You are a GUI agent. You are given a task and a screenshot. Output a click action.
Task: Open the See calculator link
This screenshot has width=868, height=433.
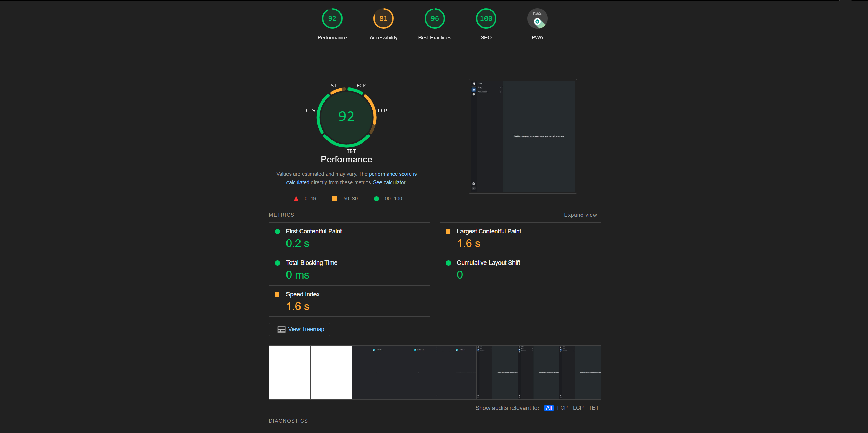[389, 183]
